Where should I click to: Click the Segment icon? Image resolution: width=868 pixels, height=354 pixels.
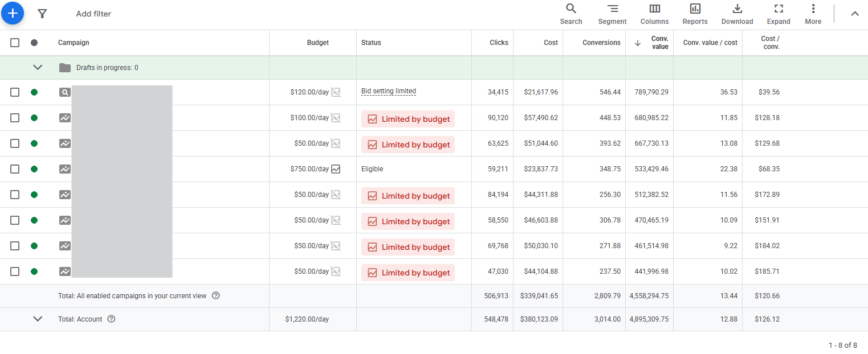point(612,14)
